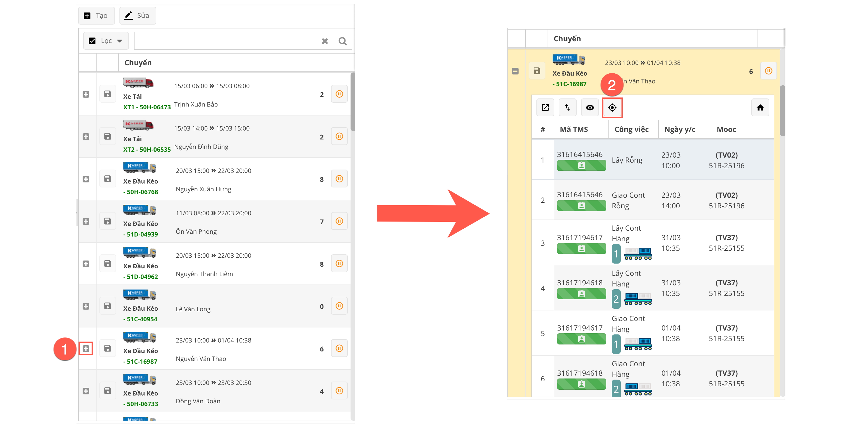Save trip of truck 50H-06473
Image resolution: width=868 pixels, height=434 pixels.
(107, 94)
